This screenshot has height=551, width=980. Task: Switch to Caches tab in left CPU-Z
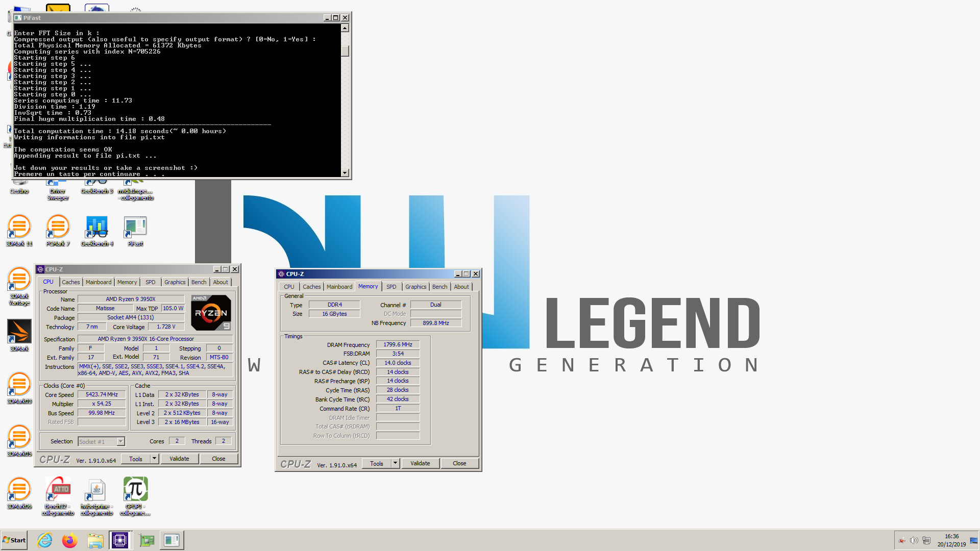(x=70, y=282)
